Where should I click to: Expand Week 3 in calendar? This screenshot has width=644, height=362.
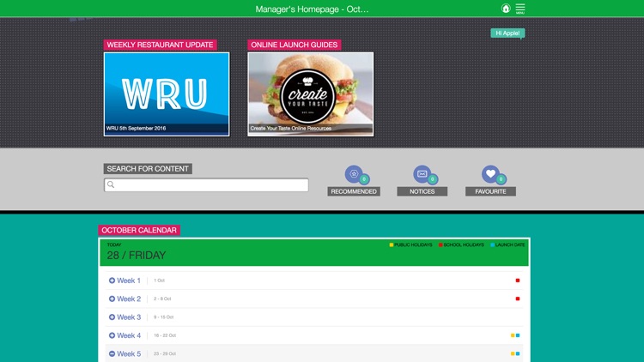[112, 317]
